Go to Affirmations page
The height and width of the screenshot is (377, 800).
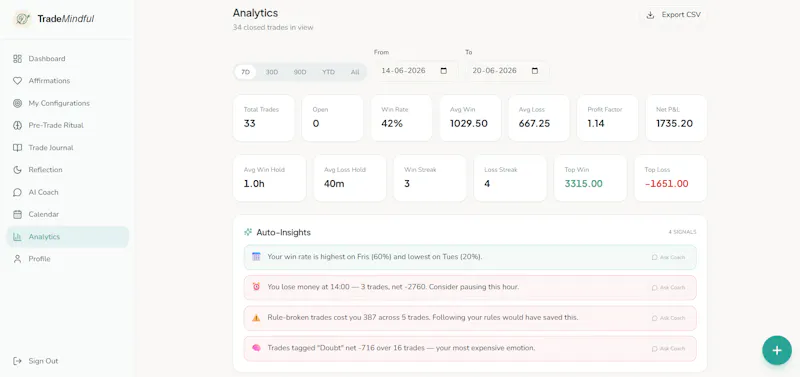click(x=67, y=81)
